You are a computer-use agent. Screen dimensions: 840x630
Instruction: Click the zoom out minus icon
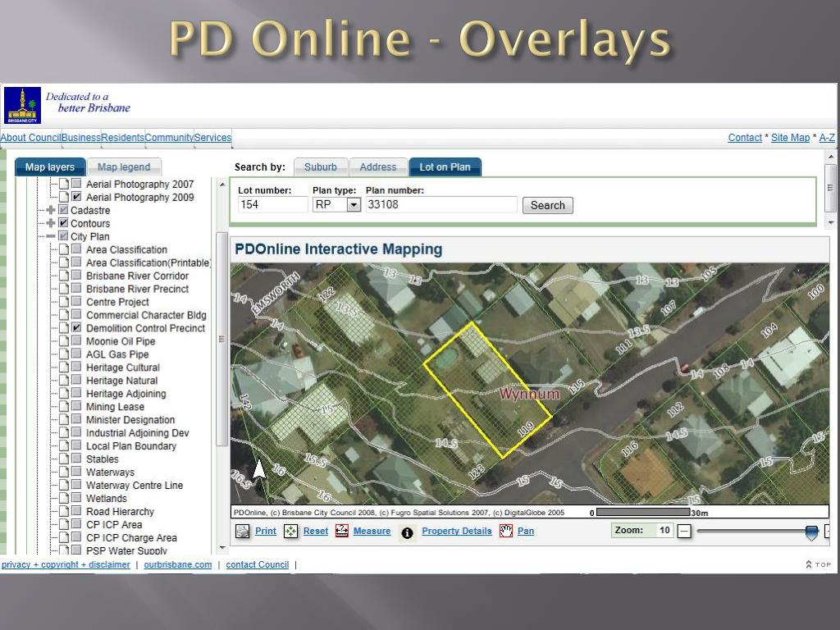click(684, 532)
